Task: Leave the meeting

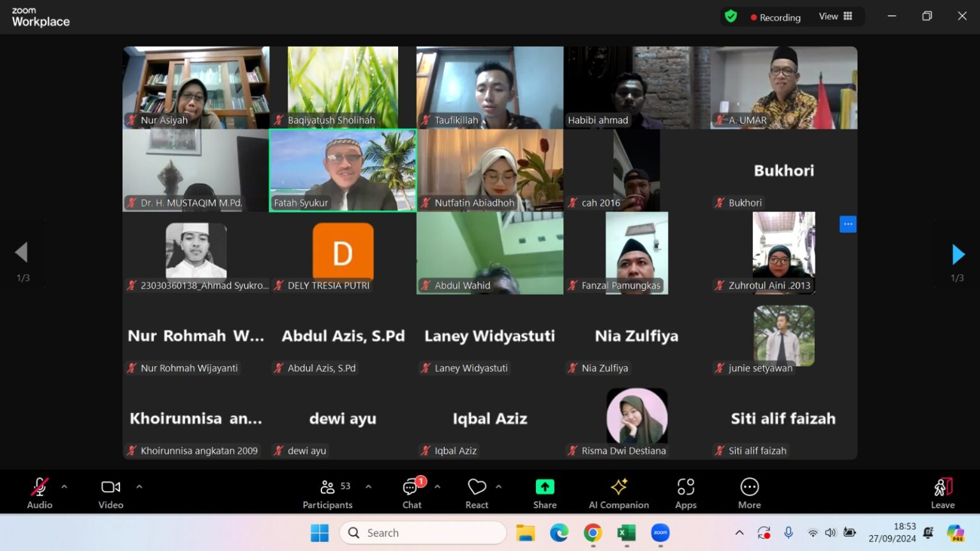Action: point(943,492)
